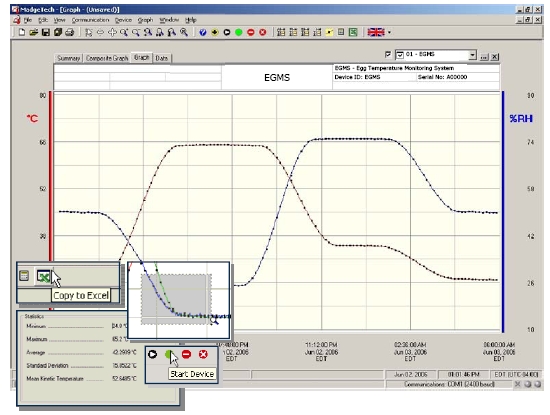Open the Communication menu
This screenshot has height=415, width=550.
point(90,20)
